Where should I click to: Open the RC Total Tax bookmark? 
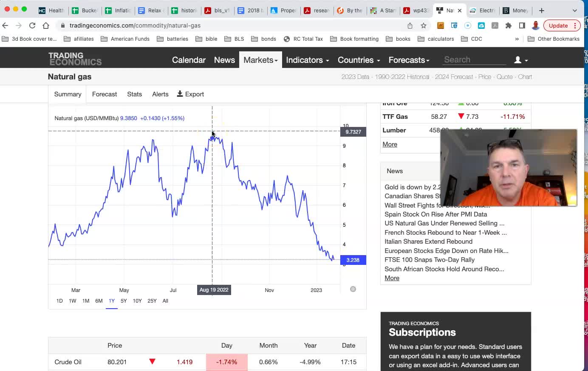click(x=303, y=39)
